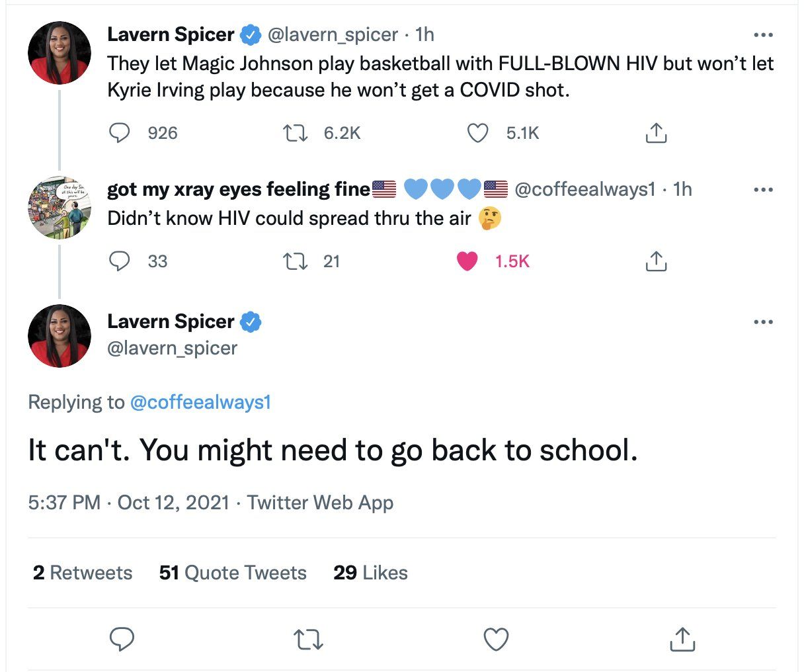Viewport: 804px width, 672px height.
Task: Retweet the Magic Johnson tweet
Action: 296,132
